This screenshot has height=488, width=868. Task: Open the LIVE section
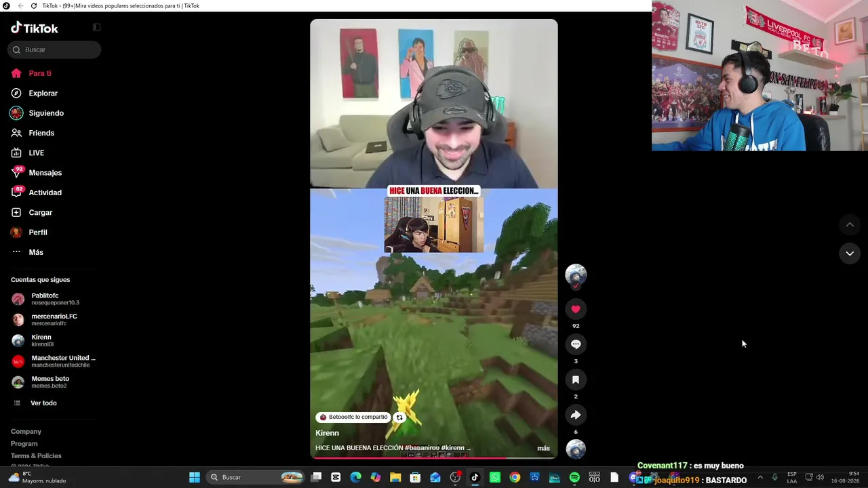coord(36,152)
